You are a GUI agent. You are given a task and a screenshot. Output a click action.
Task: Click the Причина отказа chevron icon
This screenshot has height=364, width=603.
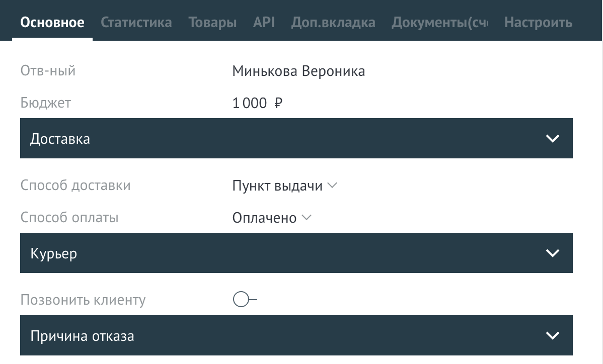pyautogui.click(x=552, y=335)
